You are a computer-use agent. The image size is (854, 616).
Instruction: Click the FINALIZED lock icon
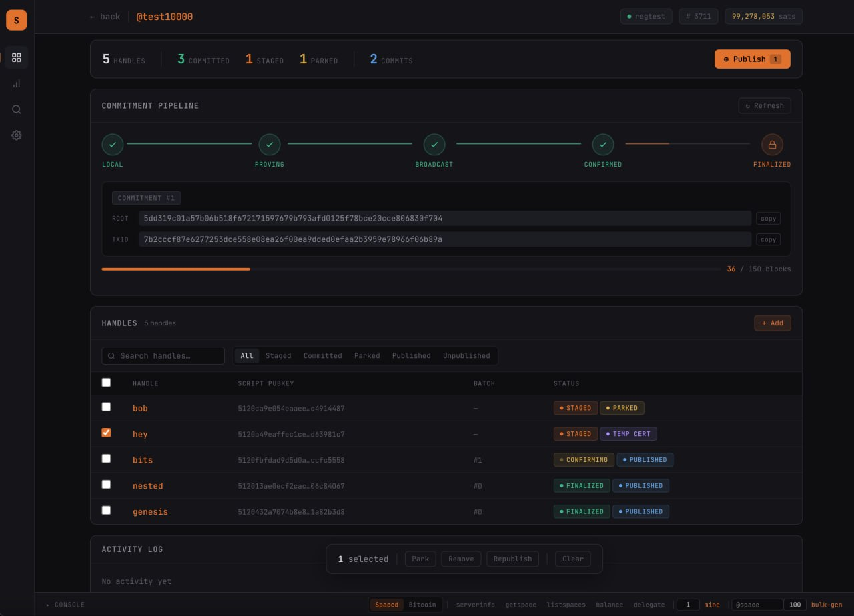[772, 144]
